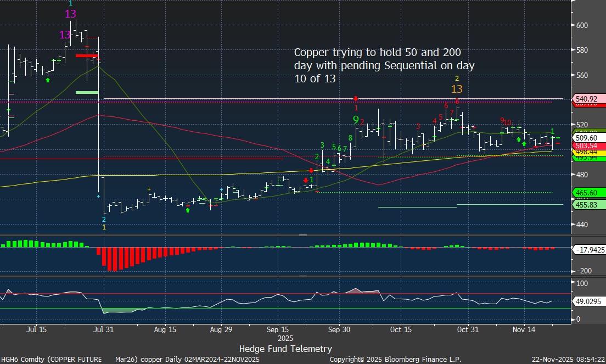
Task: Click the -17.9425 histogram value label
Action: [x=588, y=249]
